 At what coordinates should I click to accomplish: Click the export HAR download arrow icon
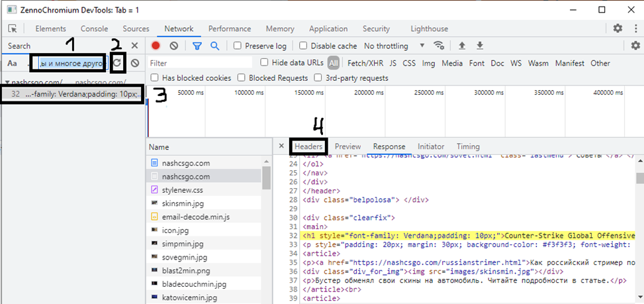click(x=480, y=46)
